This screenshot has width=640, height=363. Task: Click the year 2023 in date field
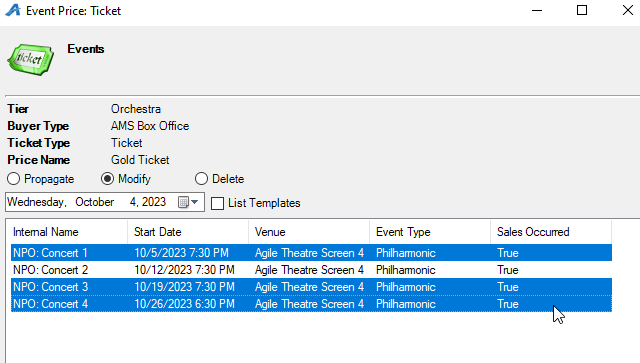[x=154, y=202]
